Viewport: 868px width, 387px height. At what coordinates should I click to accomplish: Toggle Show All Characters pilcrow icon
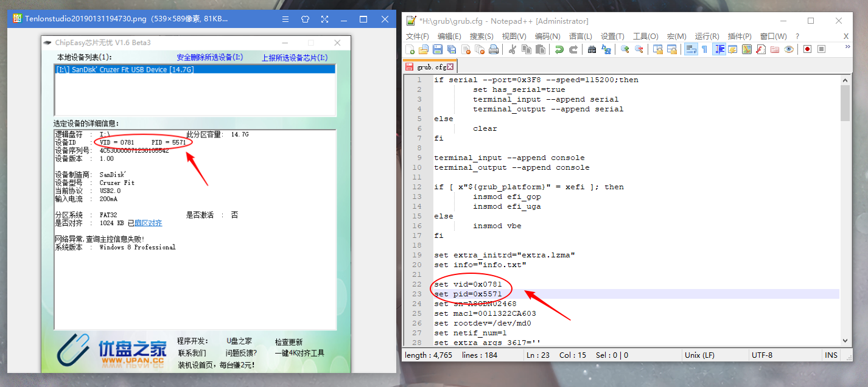point(704,49)
